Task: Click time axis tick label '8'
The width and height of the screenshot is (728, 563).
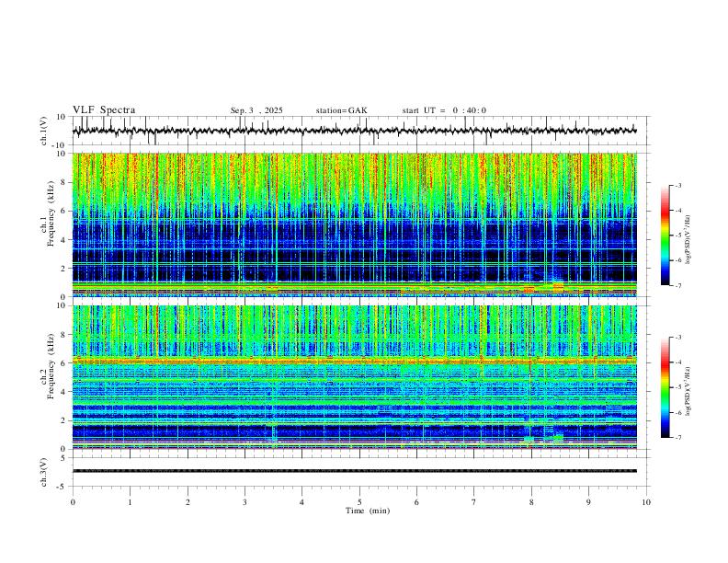Action: (x=531, y=502)
